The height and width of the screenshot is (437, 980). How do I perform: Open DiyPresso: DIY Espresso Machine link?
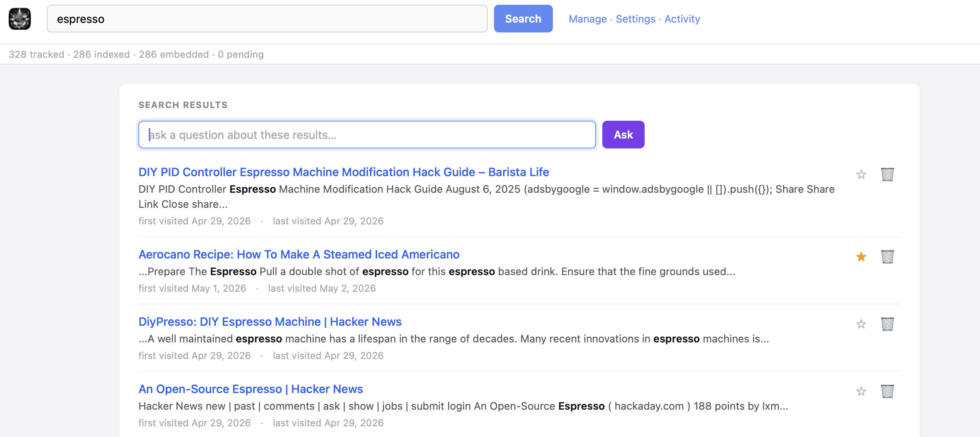point(270,322)
